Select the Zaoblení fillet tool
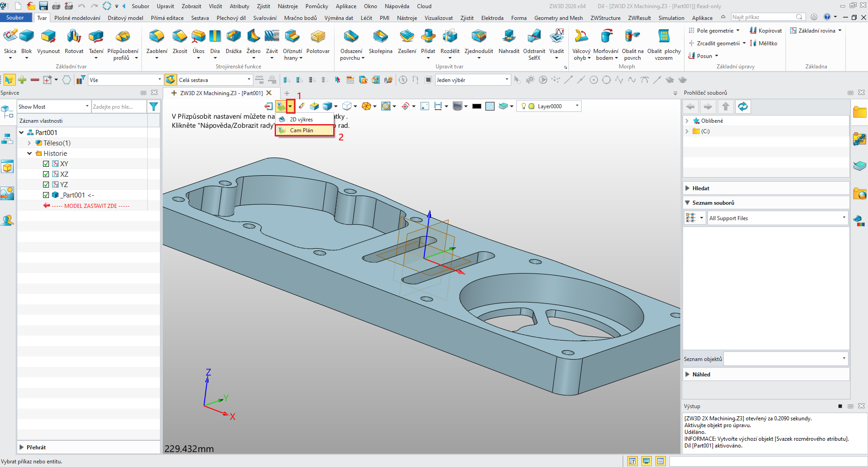Viewport: 868px width, 467px height. click(157, 42)
